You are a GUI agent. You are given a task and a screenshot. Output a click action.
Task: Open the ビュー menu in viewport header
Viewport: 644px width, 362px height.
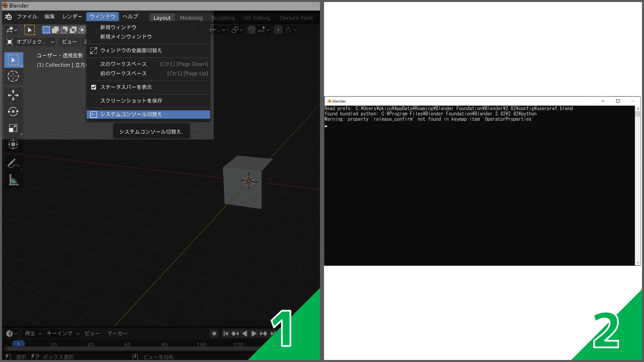[x=69, y=42]
